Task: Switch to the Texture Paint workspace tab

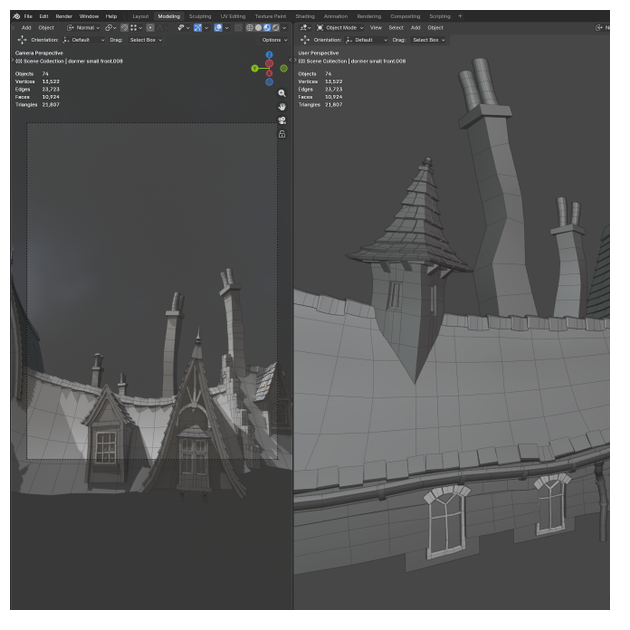Action: tap(270, 16)
